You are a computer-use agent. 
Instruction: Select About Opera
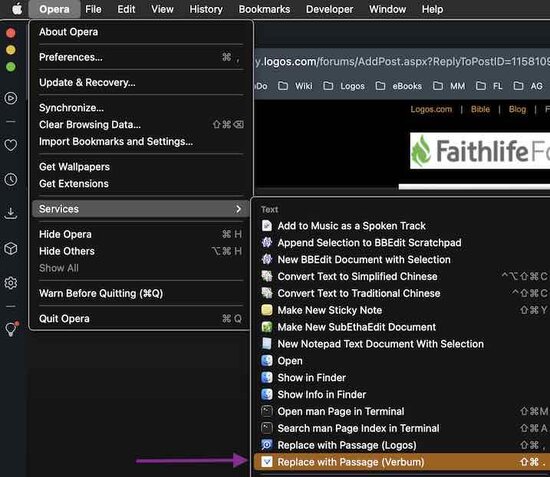coord(141,32)
